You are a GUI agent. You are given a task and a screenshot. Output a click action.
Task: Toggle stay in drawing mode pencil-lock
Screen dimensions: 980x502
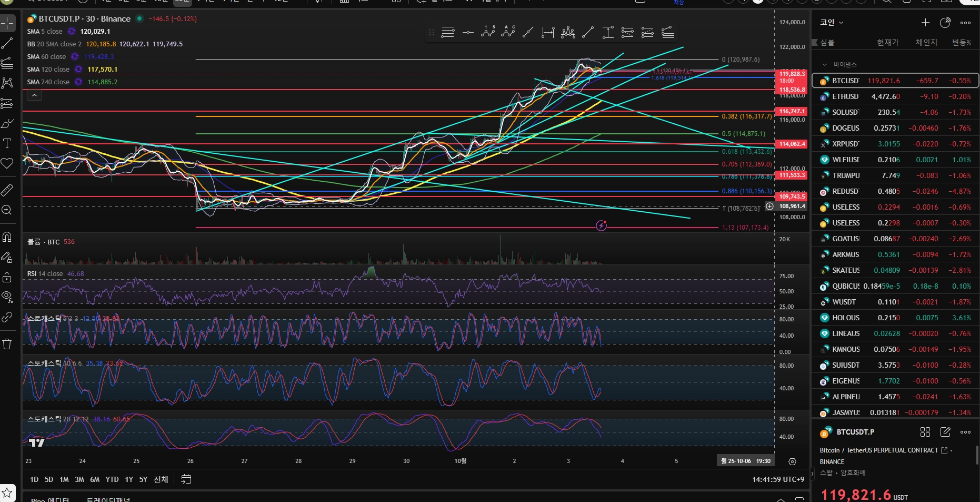[x=7, y=257]
